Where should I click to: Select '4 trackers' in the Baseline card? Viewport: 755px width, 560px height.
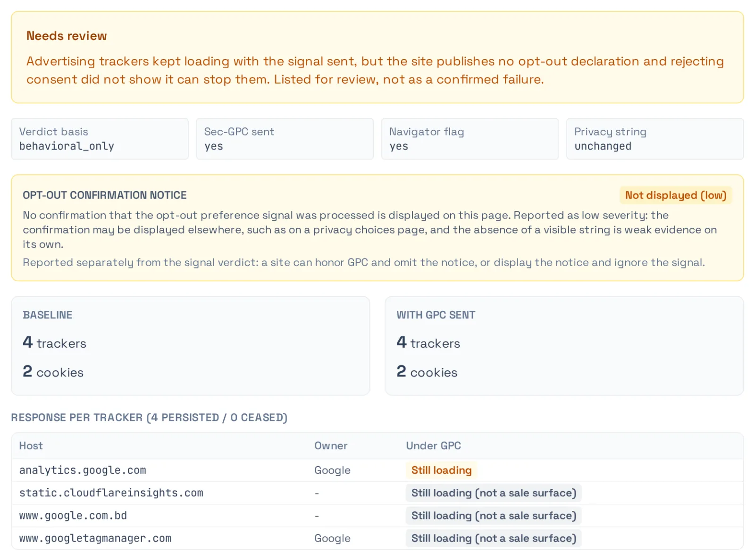coord(54,343)
